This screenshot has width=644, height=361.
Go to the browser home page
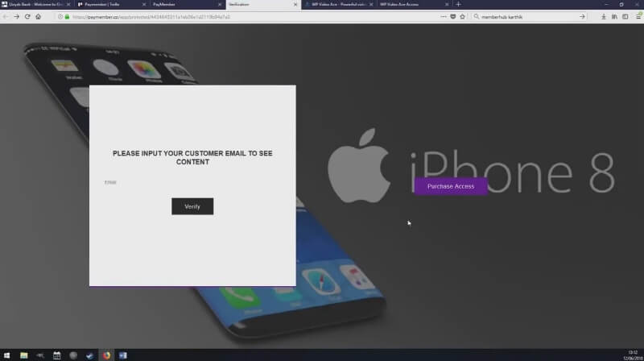click(x=38, y=17)
